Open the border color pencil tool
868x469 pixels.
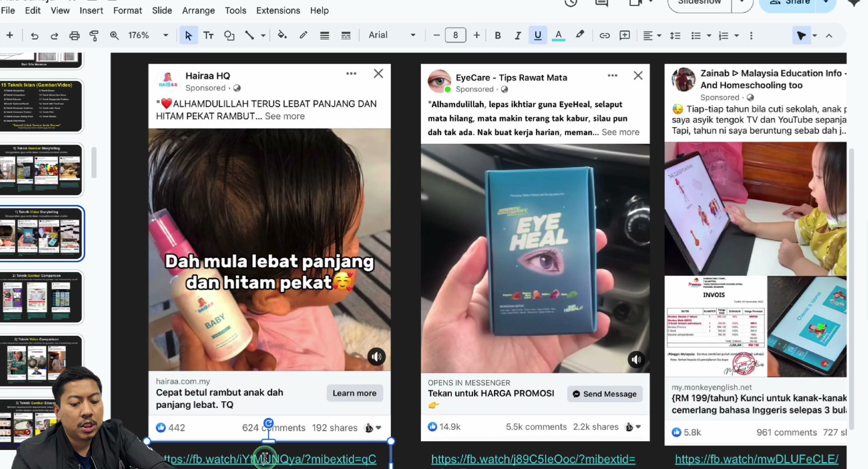click(x=303, y=36)
